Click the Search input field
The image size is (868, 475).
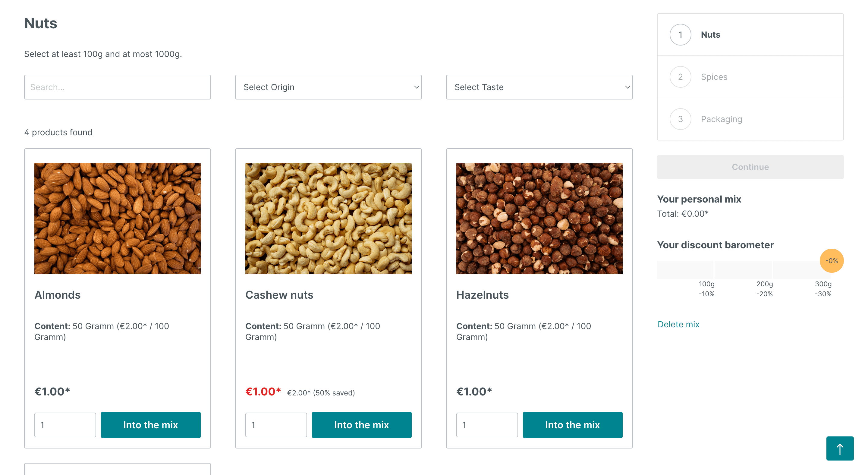click(x=117, y=87)
